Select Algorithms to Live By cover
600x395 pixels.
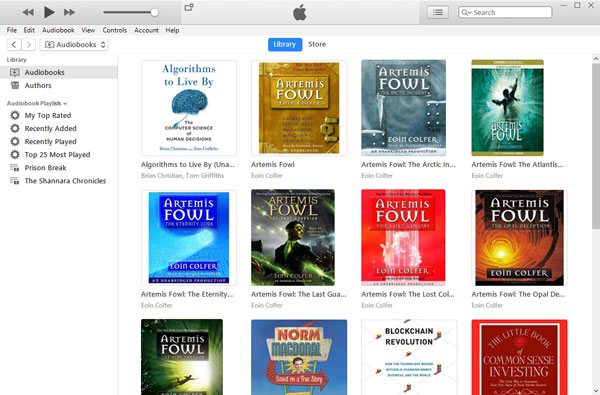(189, 108)
